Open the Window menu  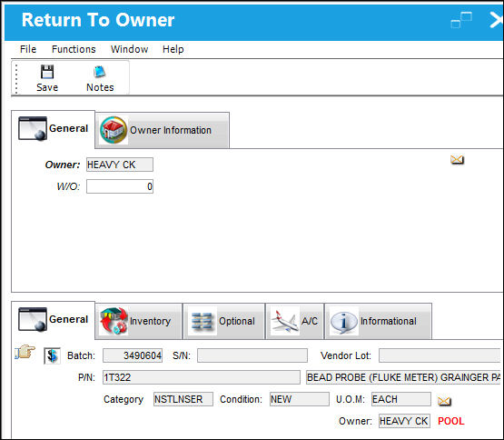point(129,49)
